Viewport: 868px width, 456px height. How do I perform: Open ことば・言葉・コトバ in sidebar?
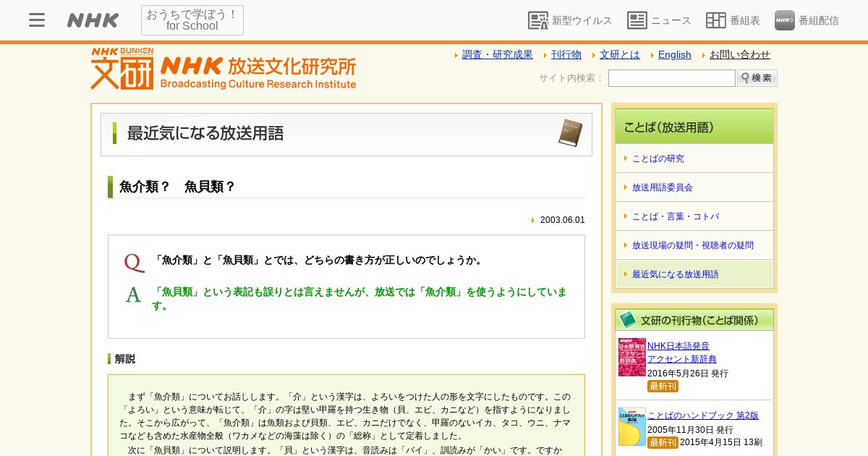coord(676,216)
